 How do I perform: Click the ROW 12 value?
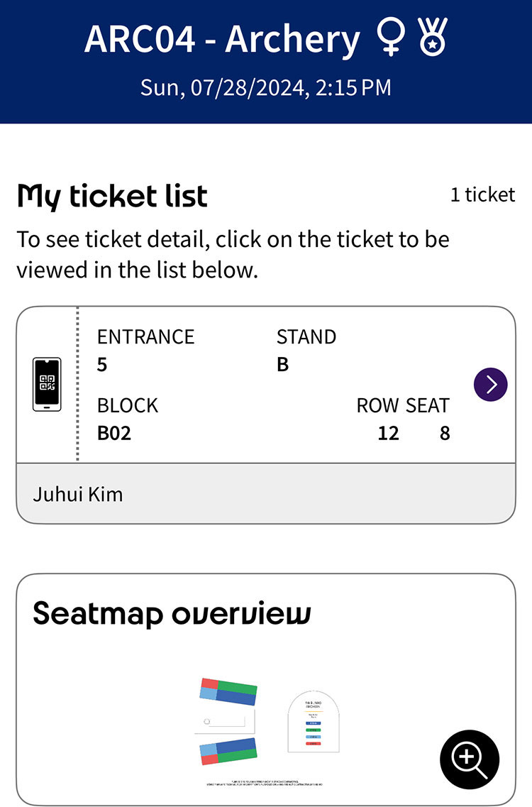click(387, 432)
